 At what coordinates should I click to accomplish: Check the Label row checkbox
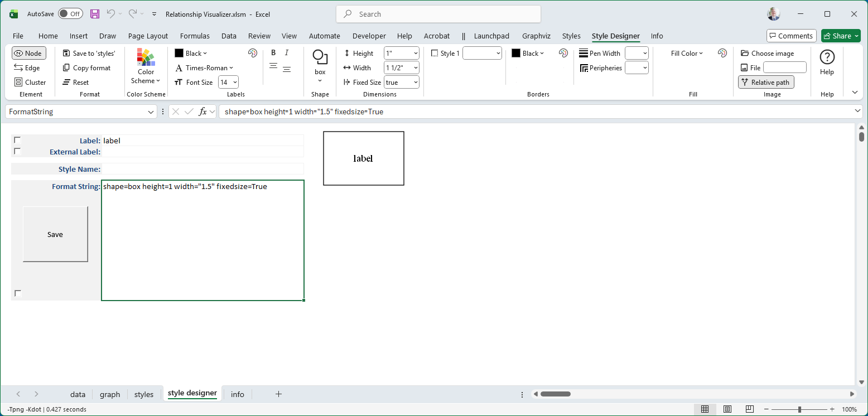click(17, 140)
